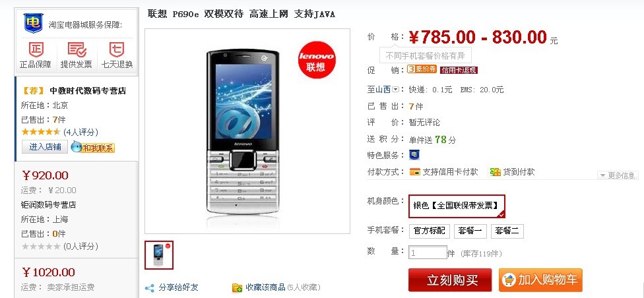
Task: Click the 提供发票 invoice icon
Action: (77, 50)
